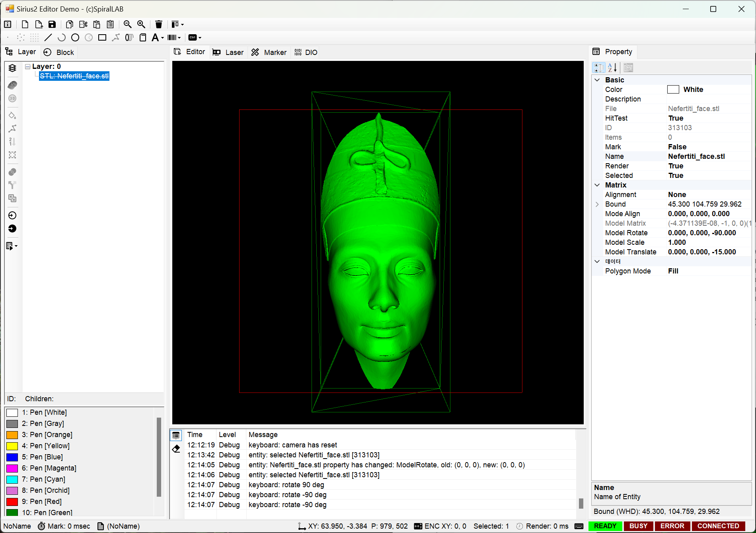Viewport: 756px width, 533px height.
Task: Open the simulation film-play dropdown
Action: tap(12, 246)
